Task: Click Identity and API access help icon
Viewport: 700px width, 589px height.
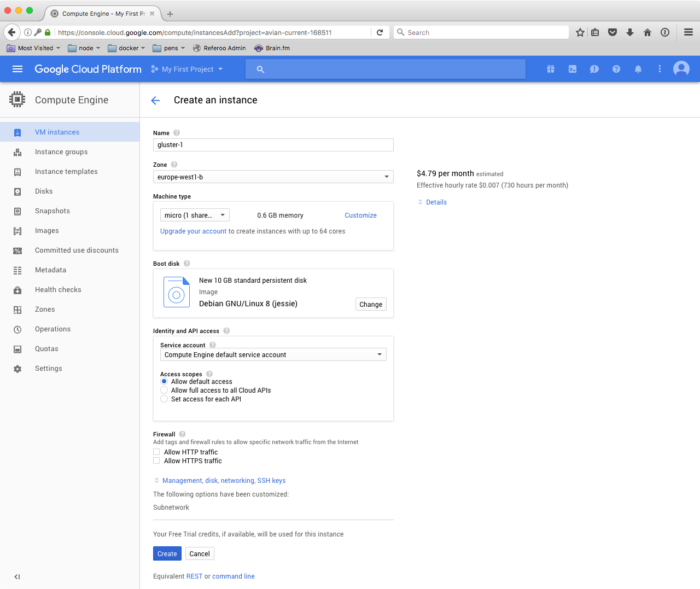Action: tap(226, 331)
